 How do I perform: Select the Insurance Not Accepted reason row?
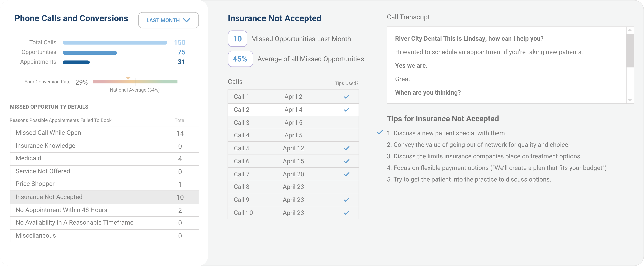[105, 197]
